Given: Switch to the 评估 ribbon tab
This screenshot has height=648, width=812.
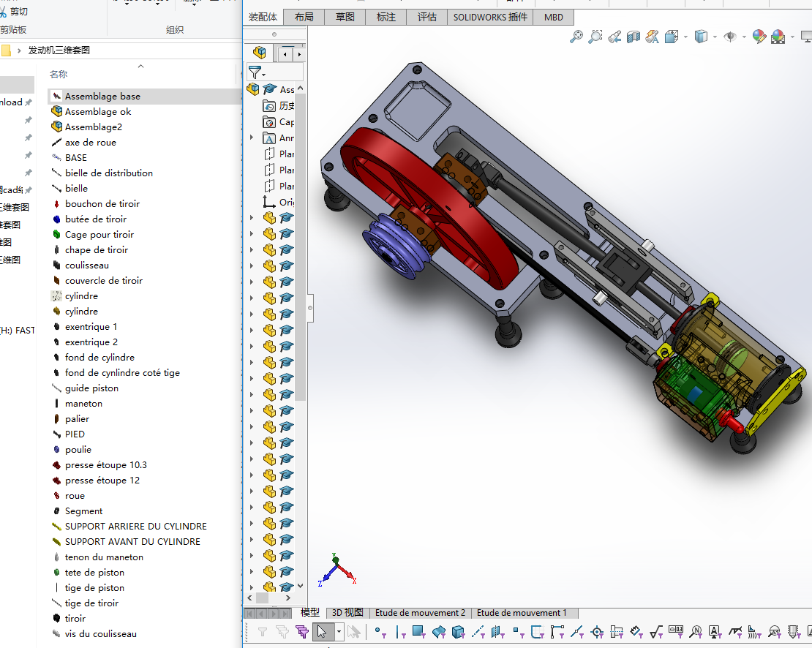Looking at the screenshot, I should point(426,17).
